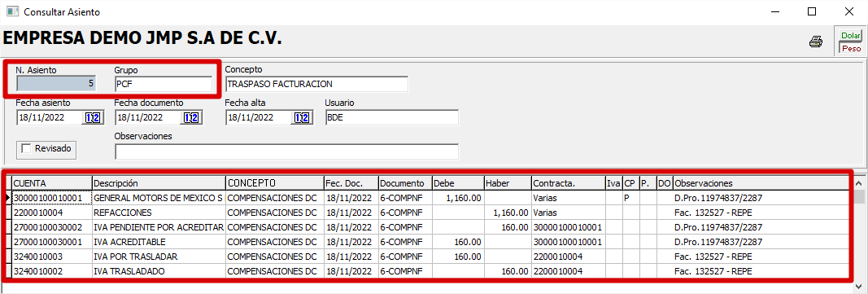Select account cell 3240010002
The image size is (868, 294).
(51, 271)
